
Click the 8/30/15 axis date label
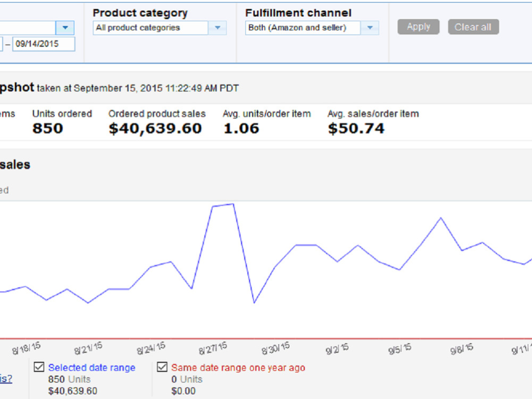tap(276, 348)
